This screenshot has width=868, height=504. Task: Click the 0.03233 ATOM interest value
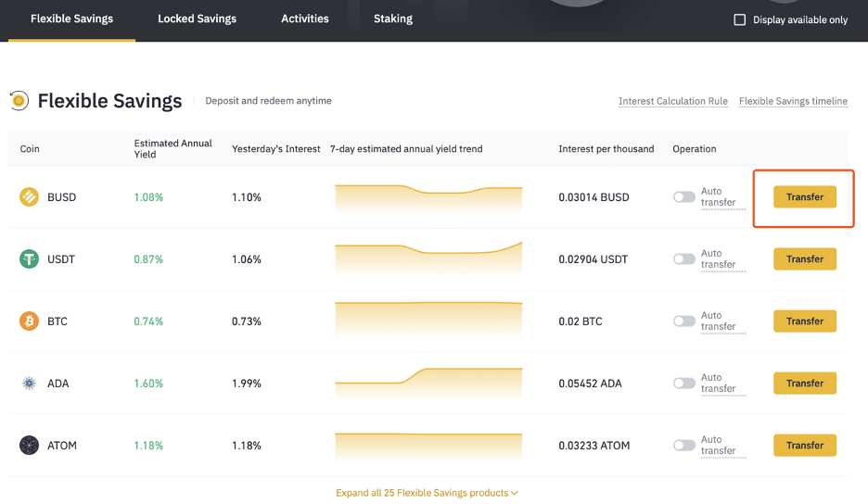pos(594,445)
